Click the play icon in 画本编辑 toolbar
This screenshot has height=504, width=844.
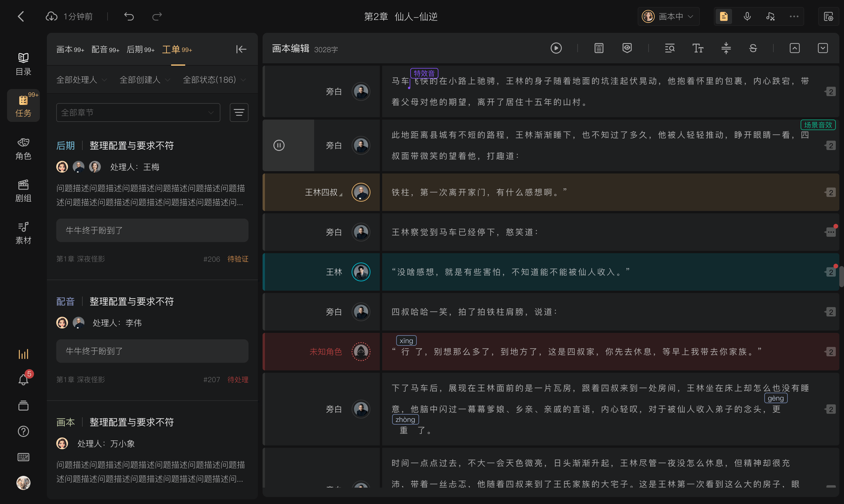coord(556,48)
